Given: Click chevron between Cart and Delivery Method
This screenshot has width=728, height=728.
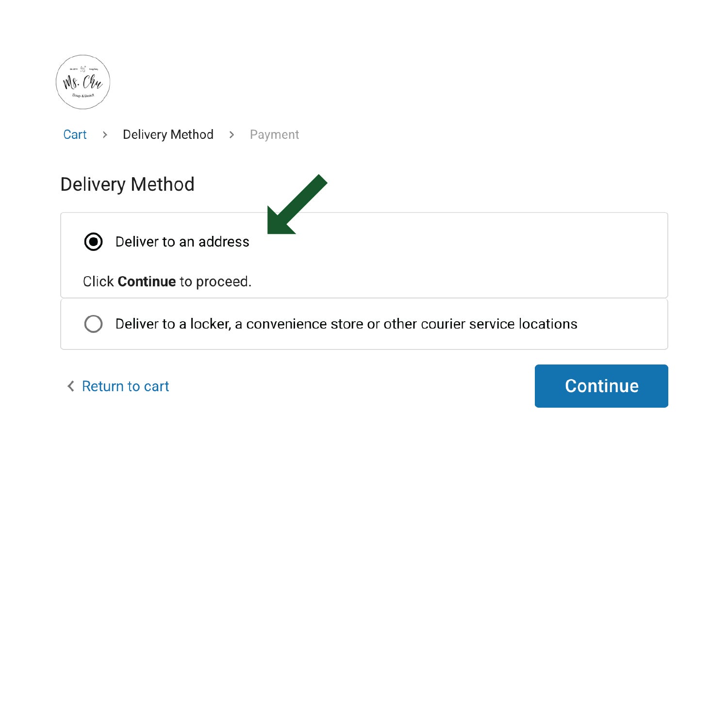Looking at the screenshot, I should [x=105, y=135].
